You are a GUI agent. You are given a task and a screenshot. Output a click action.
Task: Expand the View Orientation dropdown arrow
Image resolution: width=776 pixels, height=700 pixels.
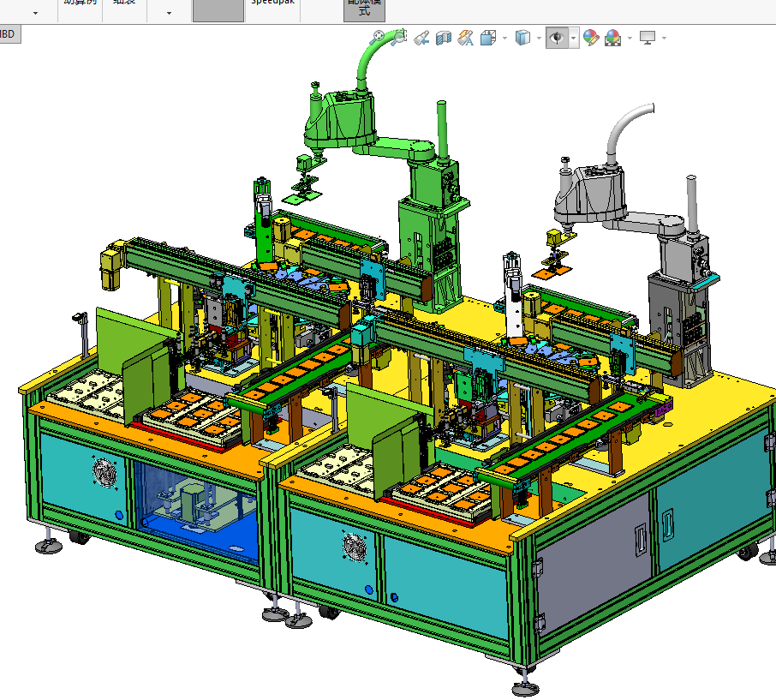[504, 38]
